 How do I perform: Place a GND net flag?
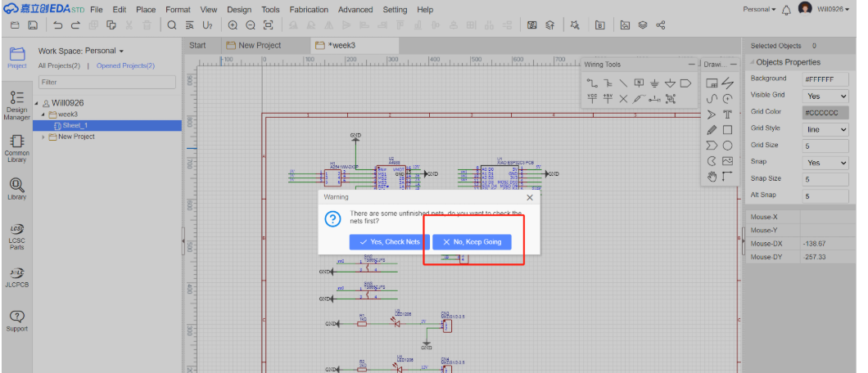654,83
